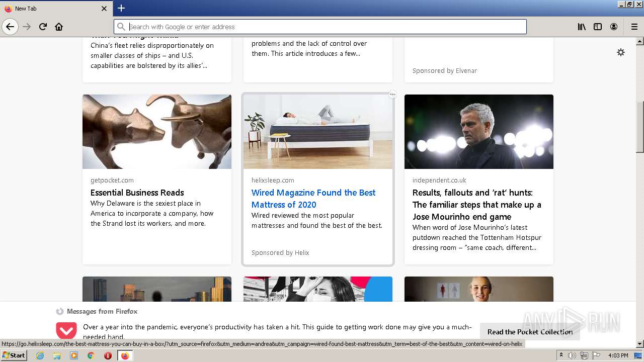Show sidebars icon in toolbar
The image size is (644, 362).
click(598, 27)
